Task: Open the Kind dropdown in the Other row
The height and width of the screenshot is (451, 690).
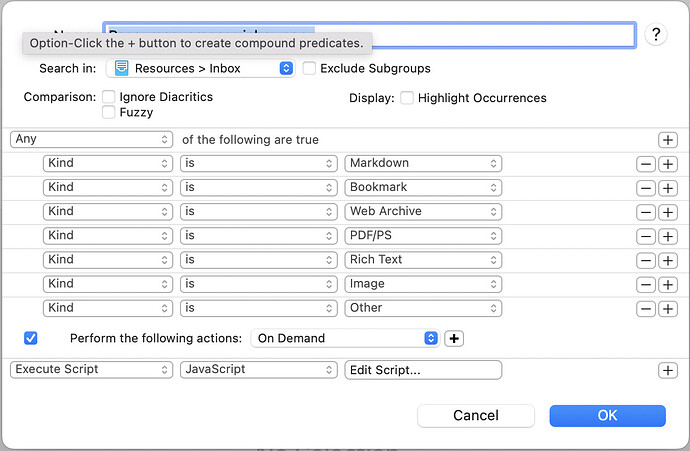Action: coord(108,308)
